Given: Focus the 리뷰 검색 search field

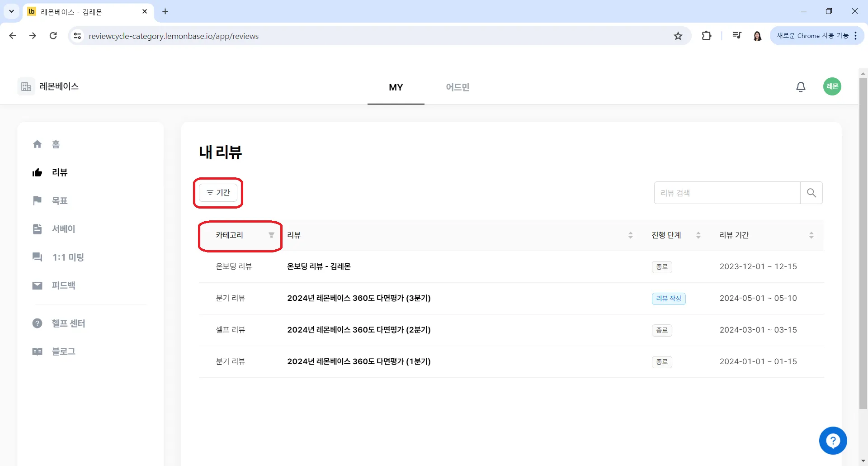Looking at the screenshot, I should click(727, 193).
